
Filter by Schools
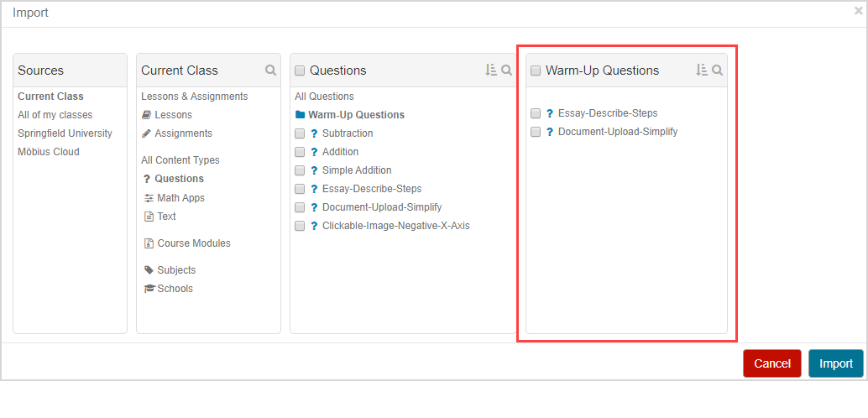click(175, 289)
